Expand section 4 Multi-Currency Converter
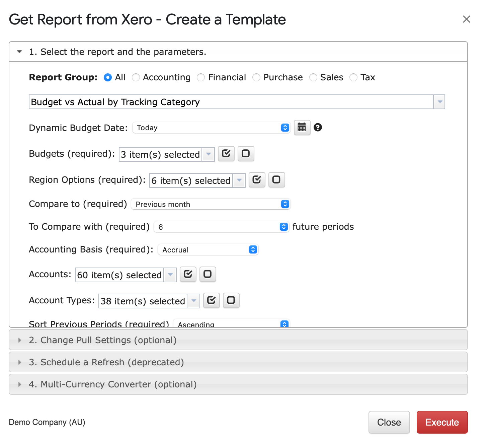The image size is (490, 448). 238,384
